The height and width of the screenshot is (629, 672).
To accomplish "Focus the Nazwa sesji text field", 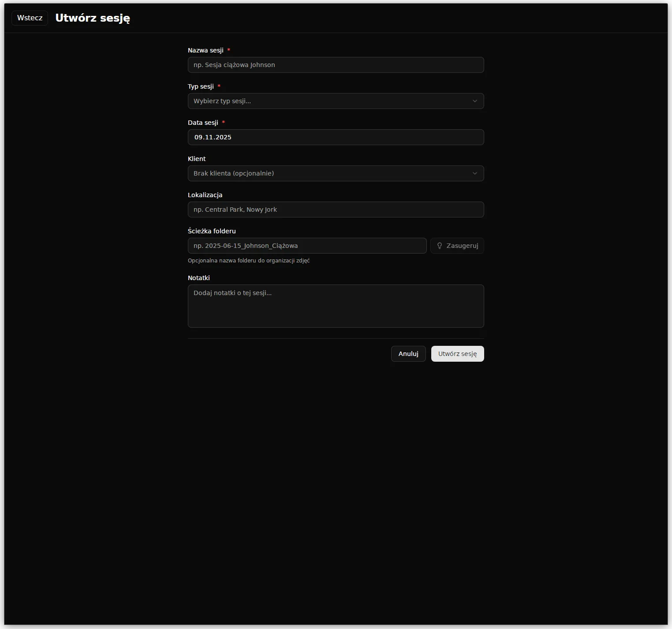I will (x=336, y=65).
